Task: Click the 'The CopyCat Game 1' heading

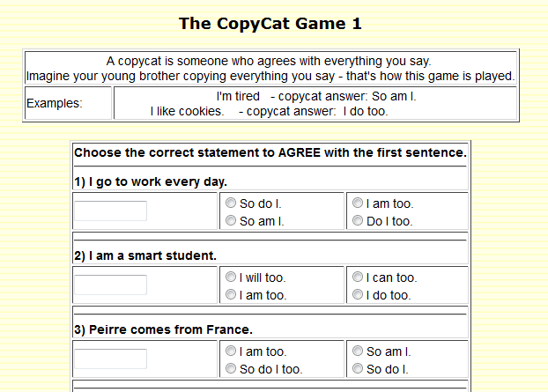Action: coord(270,24)
